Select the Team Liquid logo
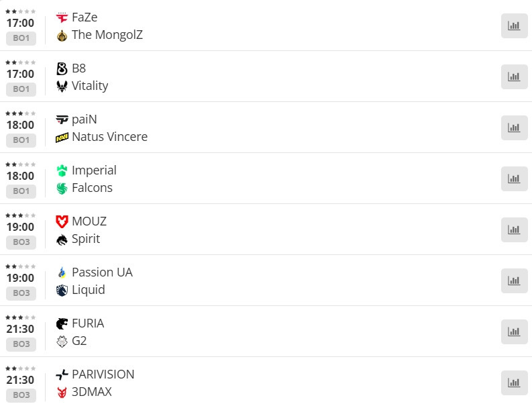 (x=62, y=290)
